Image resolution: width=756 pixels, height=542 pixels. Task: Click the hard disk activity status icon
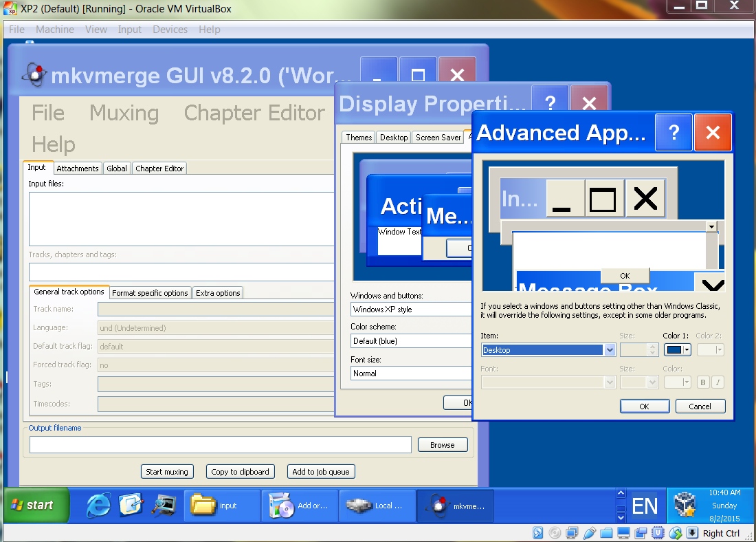537,533
